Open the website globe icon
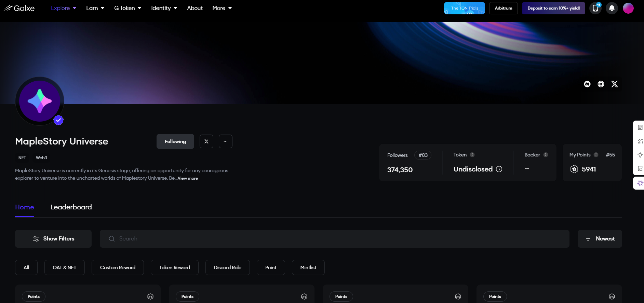The width and height of the screenshot is (644, 303). tap(601, 84)
